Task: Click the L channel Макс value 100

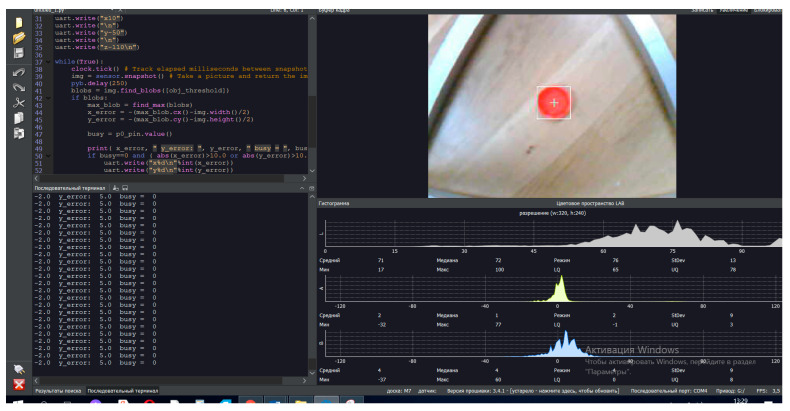Action: point(499,269)
